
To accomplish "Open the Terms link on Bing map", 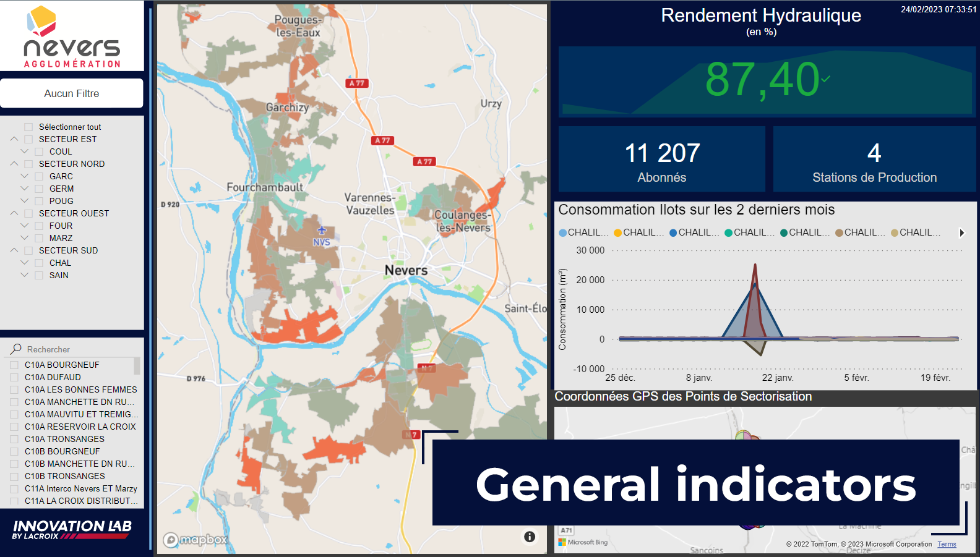I will [x=947, y=544].
